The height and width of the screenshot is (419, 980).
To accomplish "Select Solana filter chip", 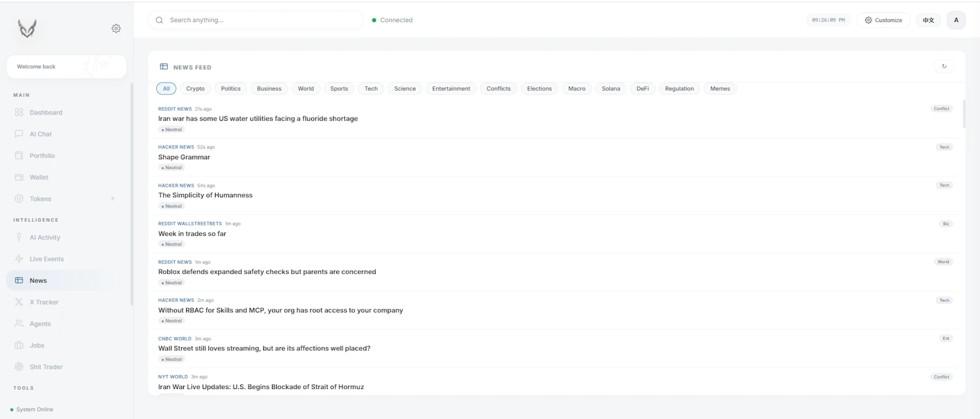I will (611, 89).
